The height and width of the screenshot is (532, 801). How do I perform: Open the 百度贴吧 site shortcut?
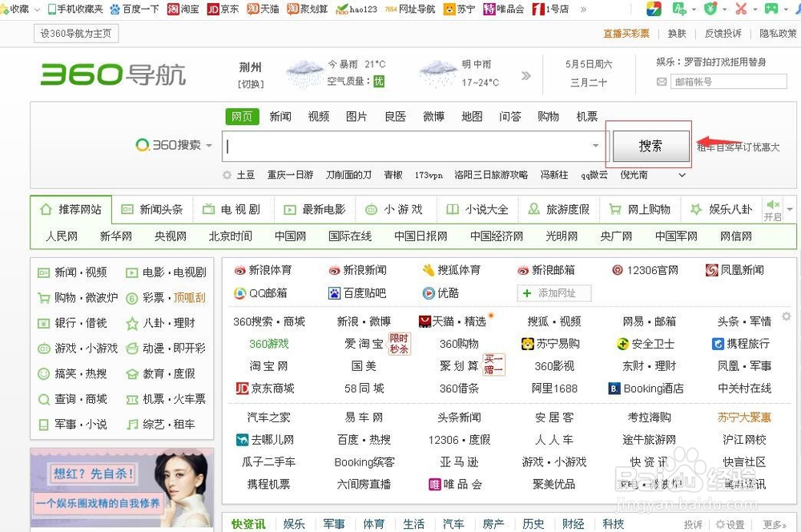pos(357,293)
